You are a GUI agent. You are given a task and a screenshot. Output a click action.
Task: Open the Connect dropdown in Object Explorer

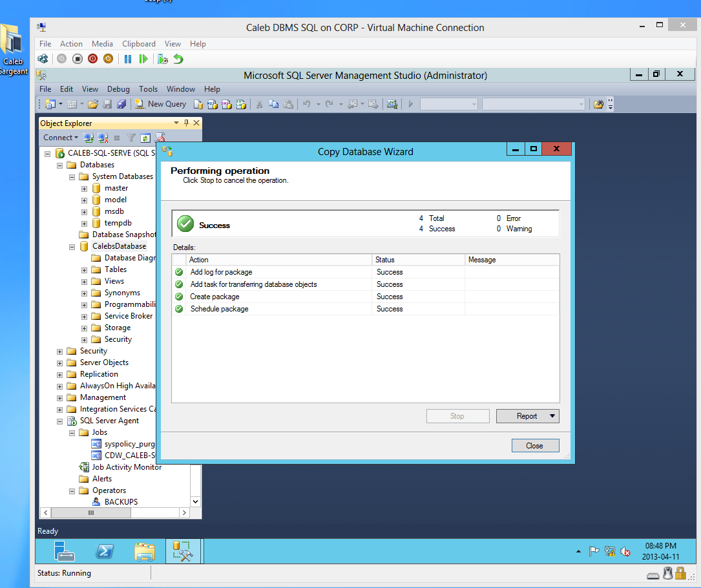point(60,138)
